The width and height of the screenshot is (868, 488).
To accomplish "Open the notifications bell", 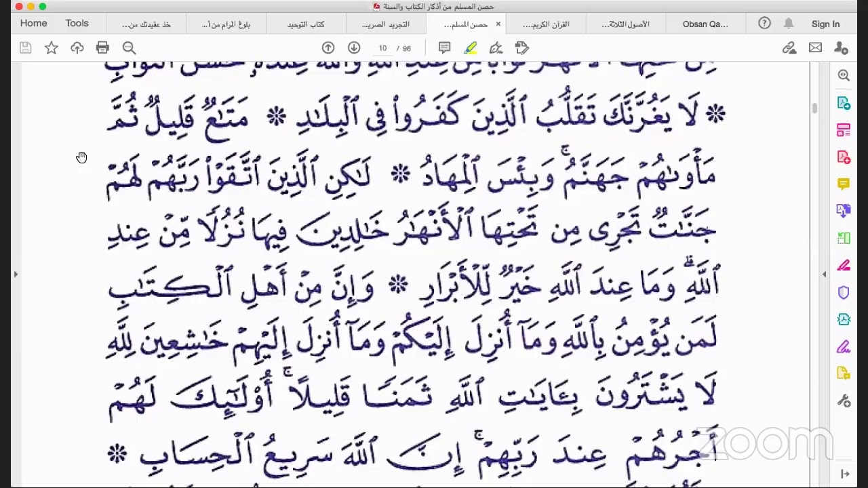I will click(x=789, y=23).
